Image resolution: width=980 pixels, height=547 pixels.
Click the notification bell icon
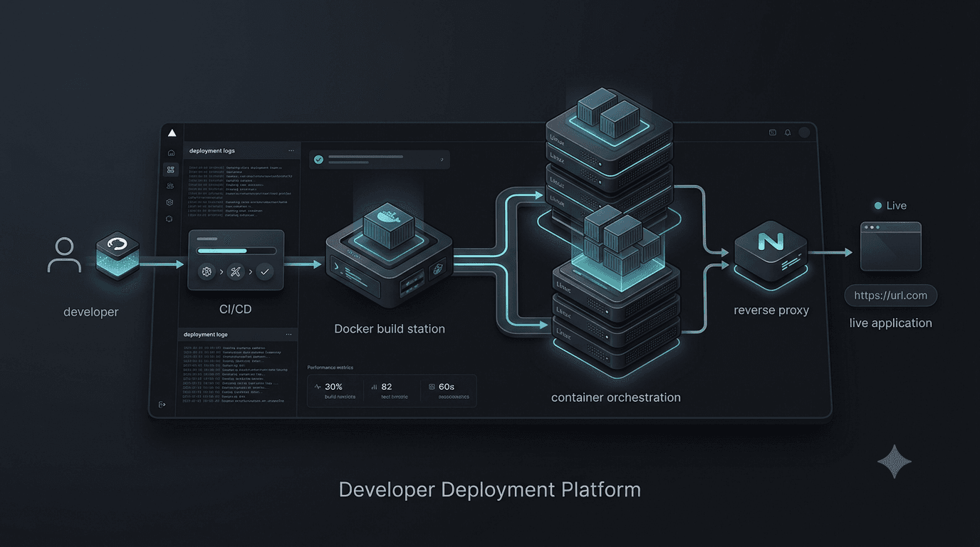(788, 132)
